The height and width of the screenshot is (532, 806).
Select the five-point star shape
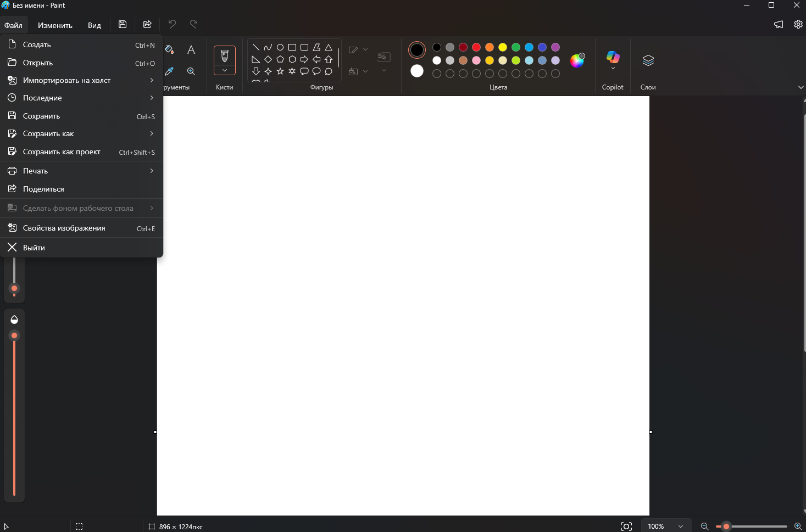click(280, 71)
